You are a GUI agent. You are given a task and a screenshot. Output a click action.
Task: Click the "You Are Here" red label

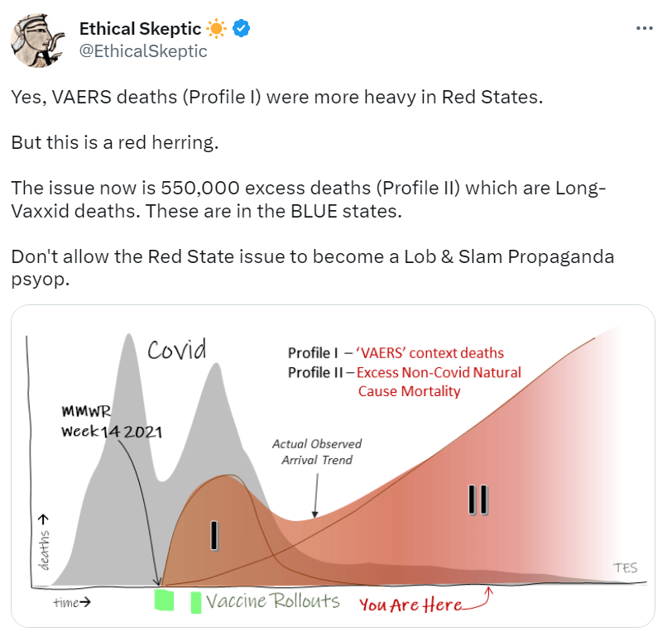[x=410, y=605]
